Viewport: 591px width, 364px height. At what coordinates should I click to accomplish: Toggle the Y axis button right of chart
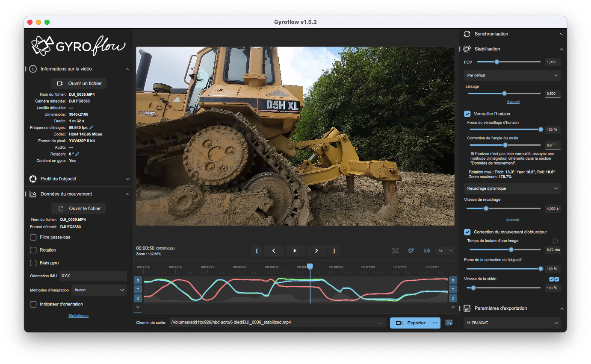click(453, 289)
